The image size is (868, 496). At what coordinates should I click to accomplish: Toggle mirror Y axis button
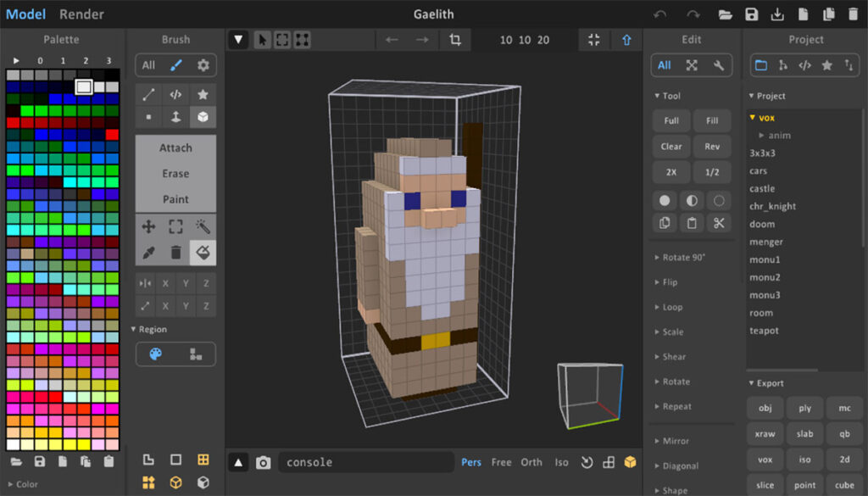click(x=186, y=283)
